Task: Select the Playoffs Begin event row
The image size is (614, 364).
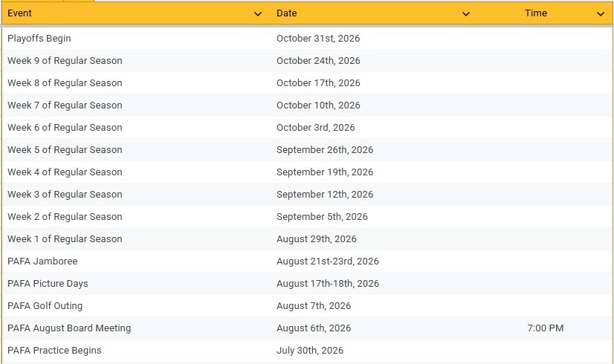Action: 39,39
